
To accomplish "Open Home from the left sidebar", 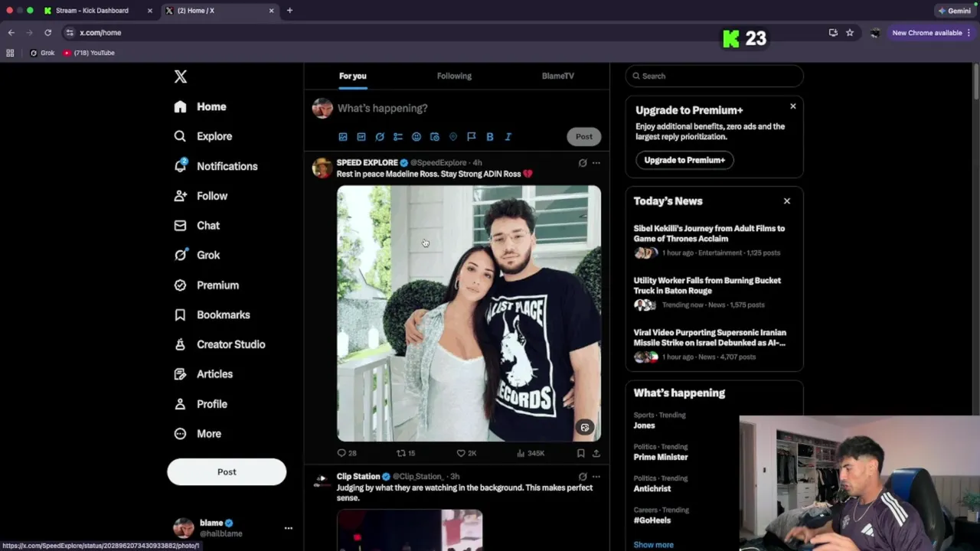I will point(200,106).
